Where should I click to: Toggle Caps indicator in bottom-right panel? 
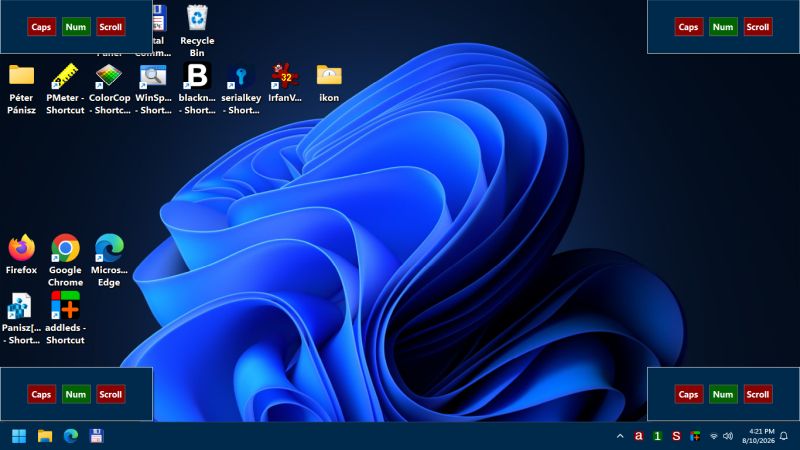click(688, 394)
